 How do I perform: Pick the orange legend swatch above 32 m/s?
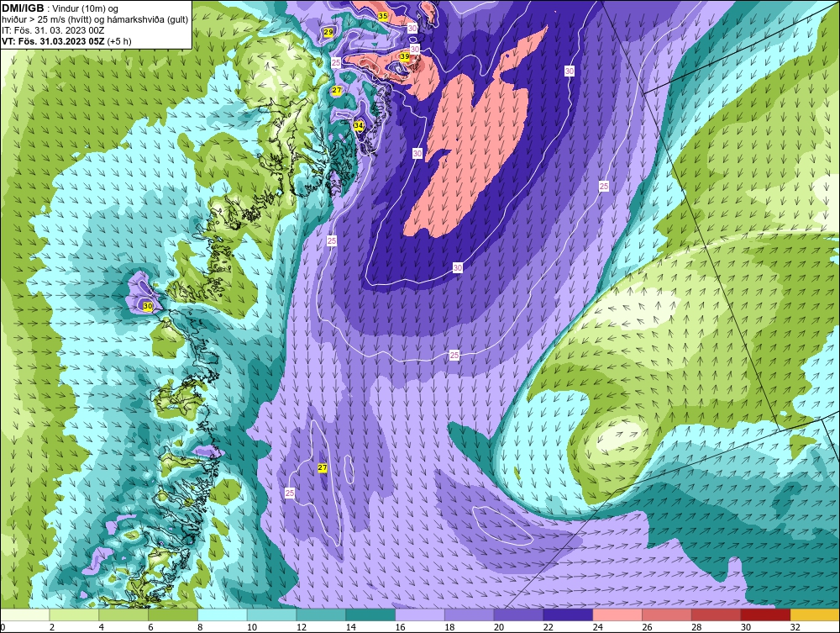tap(815, 615)
